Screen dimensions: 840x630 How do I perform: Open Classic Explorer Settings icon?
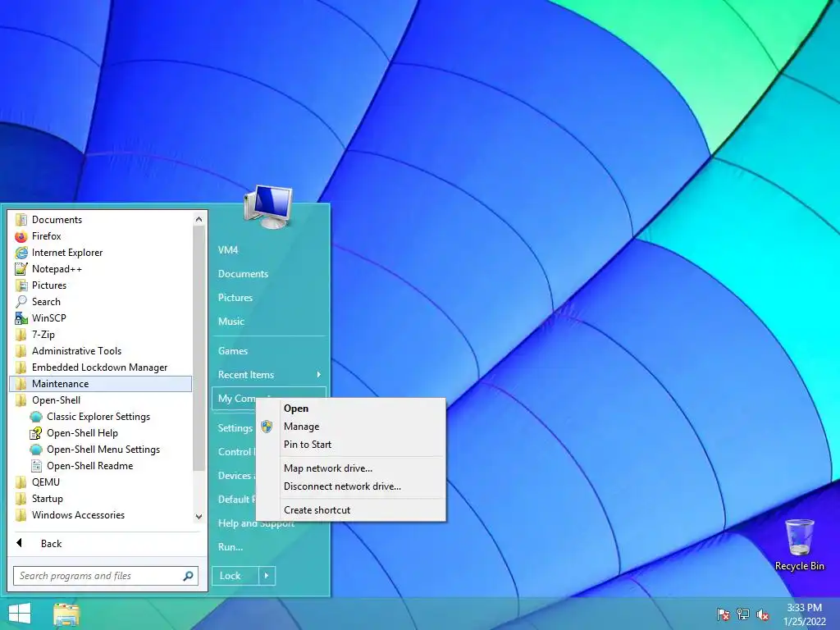36,417
